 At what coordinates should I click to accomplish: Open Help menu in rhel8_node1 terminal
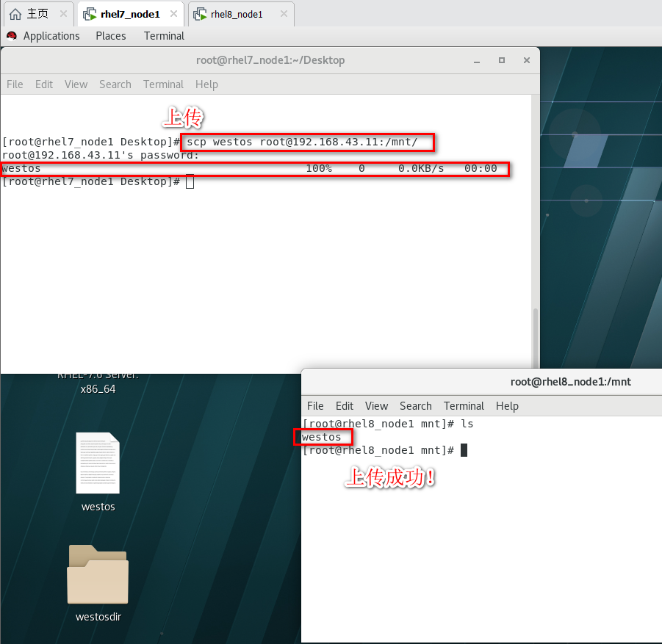[507, 406]
